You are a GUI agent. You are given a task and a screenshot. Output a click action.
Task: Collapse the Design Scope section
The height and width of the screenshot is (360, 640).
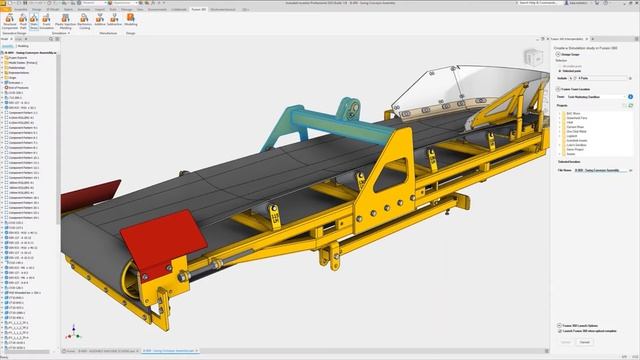coord(558,54)
